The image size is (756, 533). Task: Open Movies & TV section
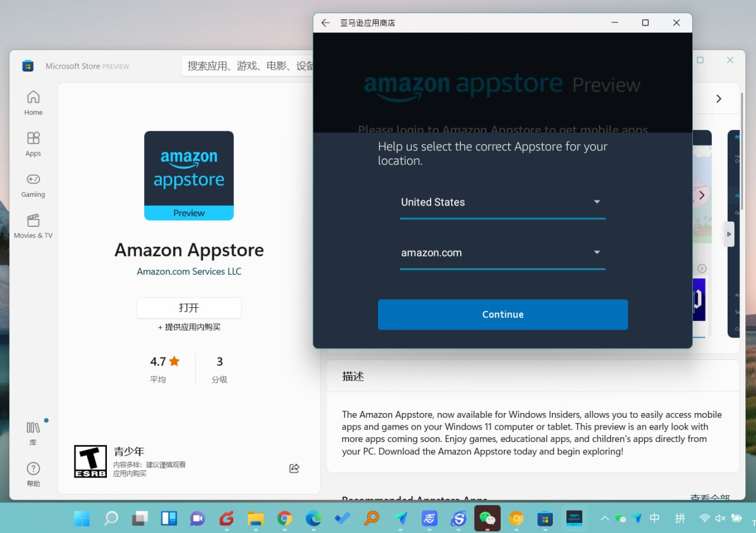click(x=33, y=226)
